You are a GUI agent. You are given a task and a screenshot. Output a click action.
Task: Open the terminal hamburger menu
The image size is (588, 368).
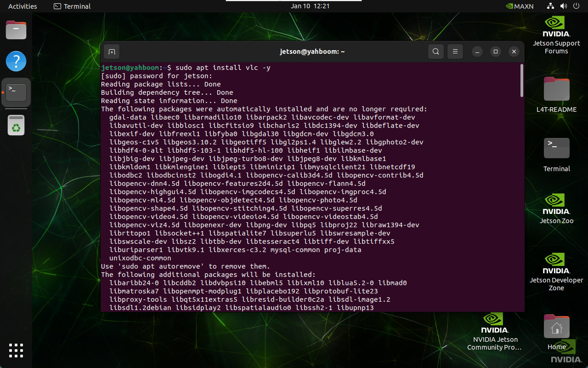pyautogui.click(x=455, y=52)
